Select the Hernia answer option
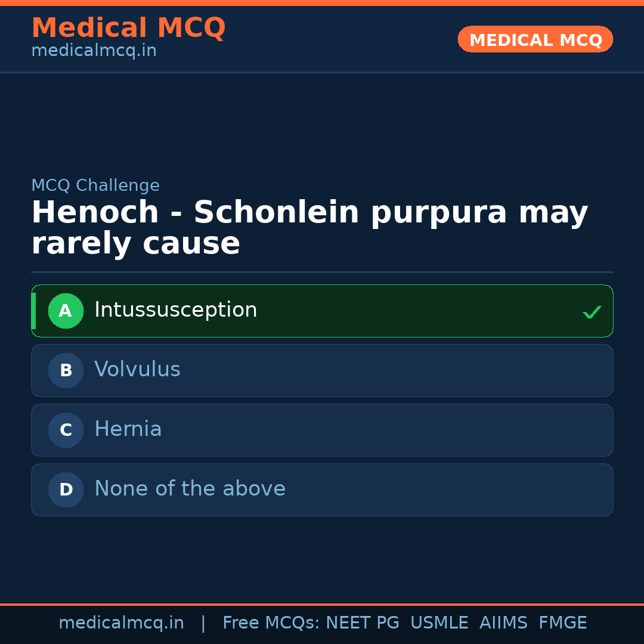Screen dimensions: 644x644 click(322, 430)
